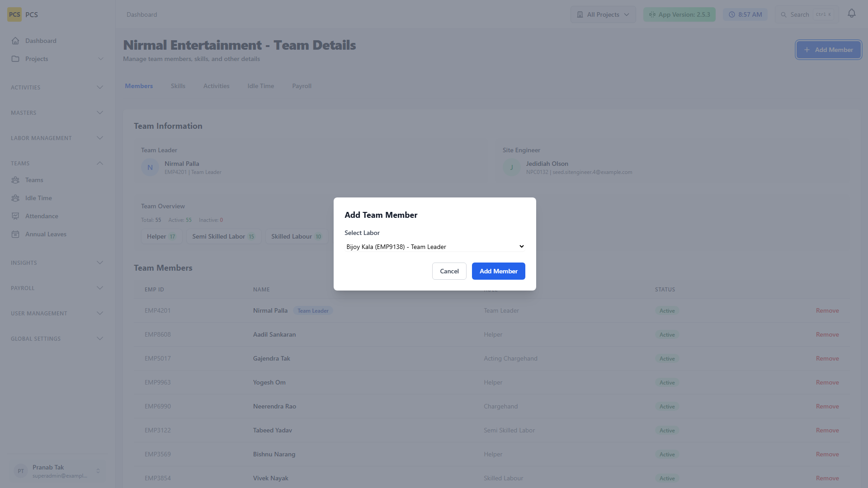Expand the PAYROLL sidebar section
This screenshot has width=868, height=488.
57,288
